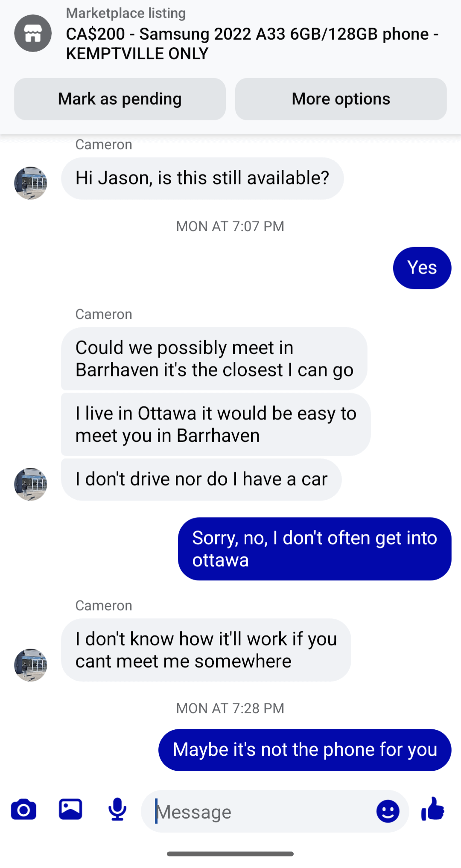Open the camera icon in message bar
Screen dimensions: 461x868
click(x=23, y=810)
